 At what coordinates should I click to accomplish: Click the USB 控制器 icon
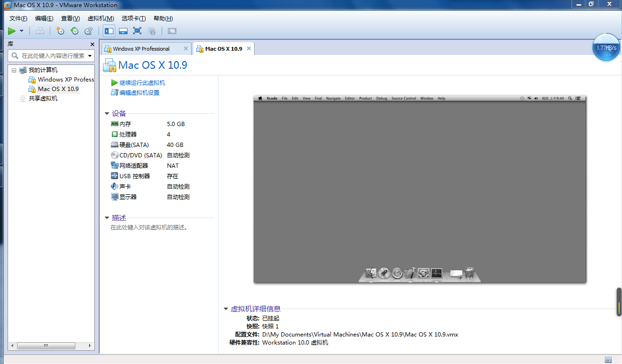(114, 176)
